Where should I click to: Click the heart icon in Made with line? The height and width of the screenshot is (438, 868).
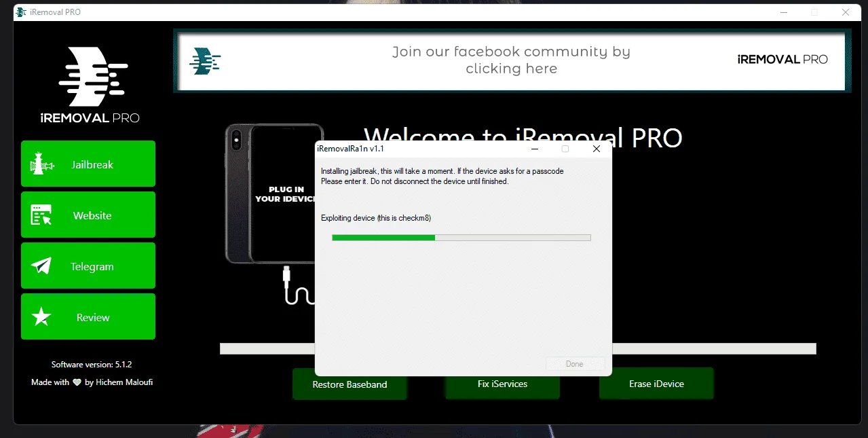click(77, 382)
